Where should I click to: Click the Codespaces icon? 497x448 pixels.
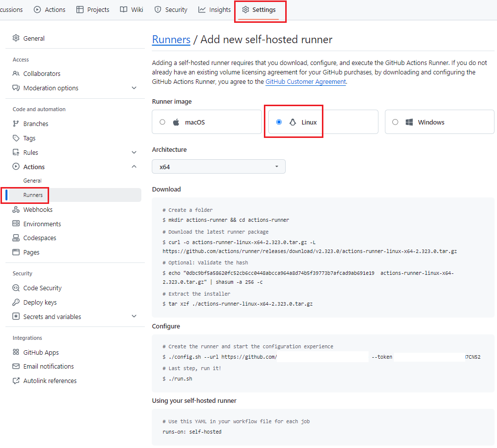[16, 238]
